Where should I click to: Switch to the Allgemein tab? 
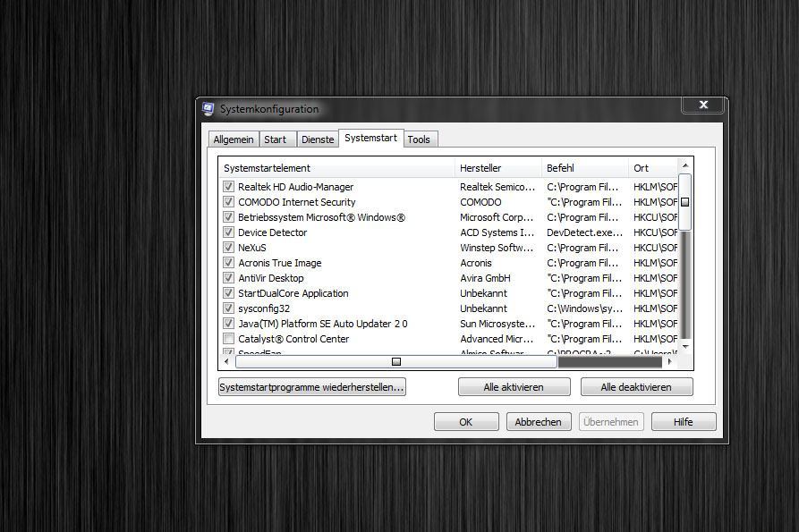[234, 139]
